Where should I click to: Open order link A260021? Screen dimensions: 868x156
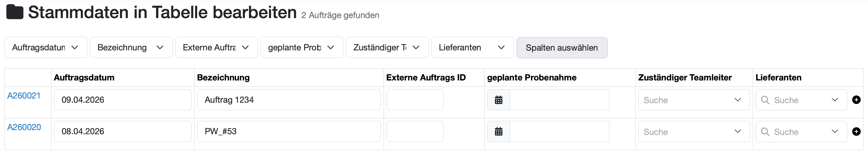tap(24, 96)
